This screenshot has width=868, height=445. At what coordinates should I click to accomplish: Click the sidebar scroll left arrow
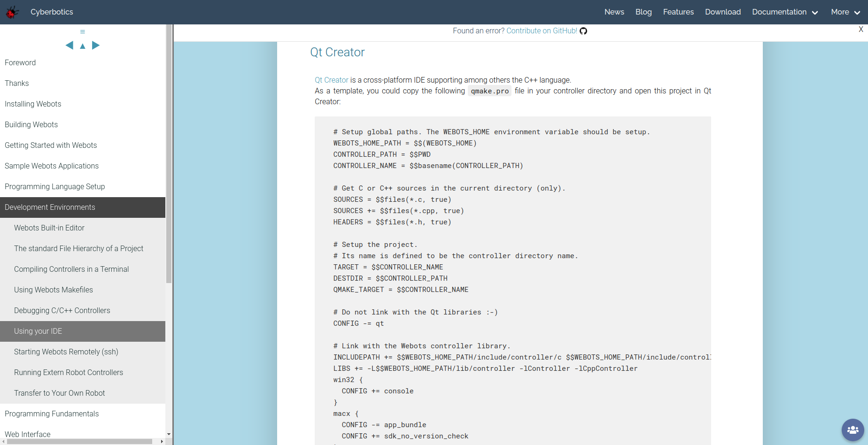(3, 442)
